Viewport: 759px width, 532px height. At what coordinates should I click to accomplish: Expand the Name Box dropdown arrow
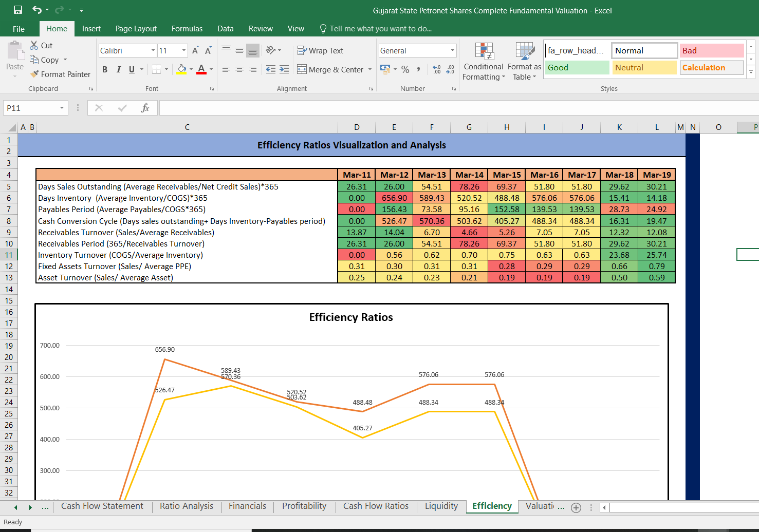coord(62,108)
